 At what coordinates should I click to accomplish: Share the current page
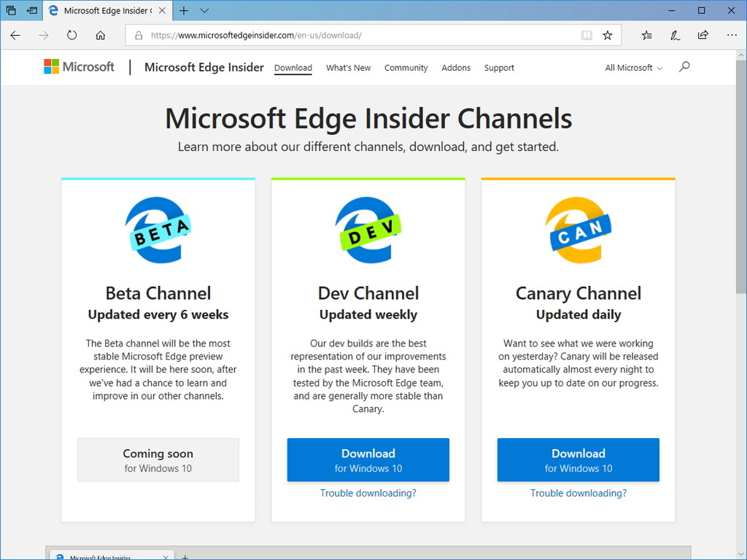[703, 34]
